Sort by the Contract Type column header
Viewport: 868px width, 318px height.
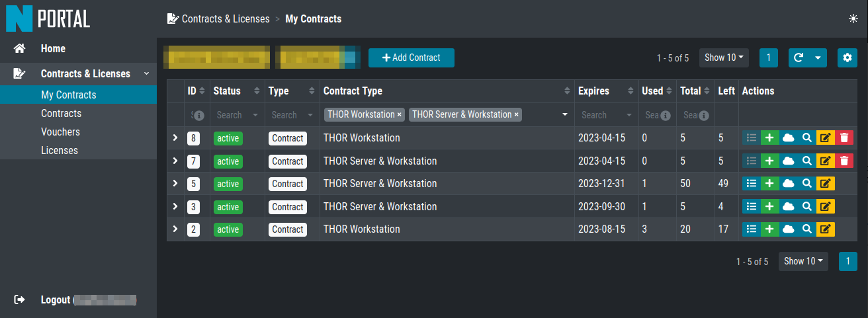(447, 91)
